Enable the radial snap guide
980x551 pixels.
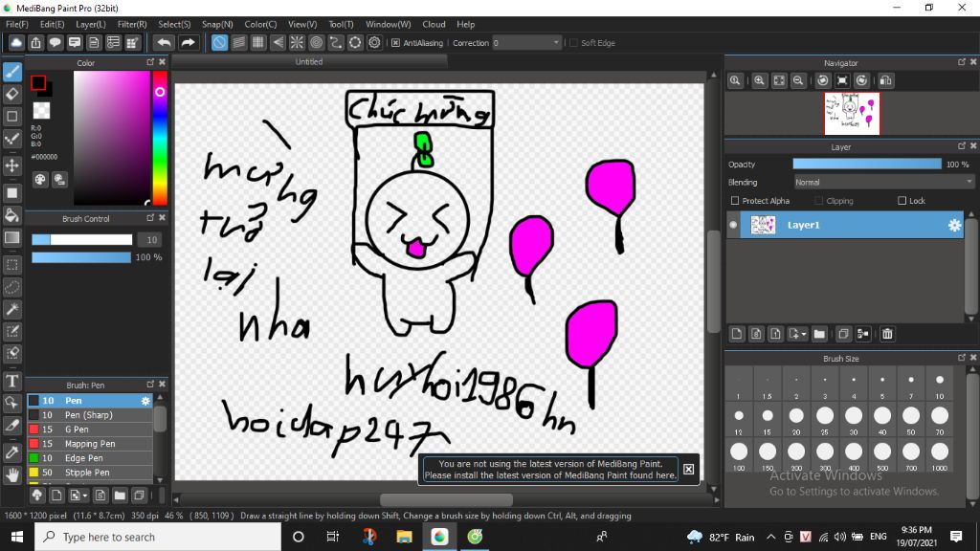pos(297,42)
